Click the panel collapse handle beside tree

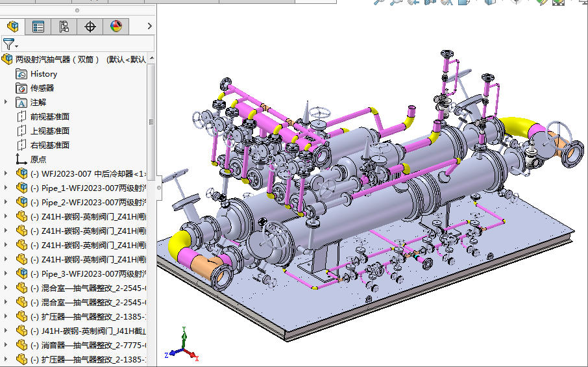pos(159,187)
